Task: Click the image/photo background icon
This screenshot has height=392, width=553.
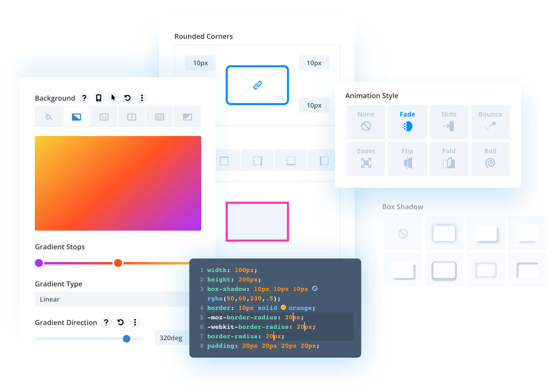Action: click(x=104, y=117)
